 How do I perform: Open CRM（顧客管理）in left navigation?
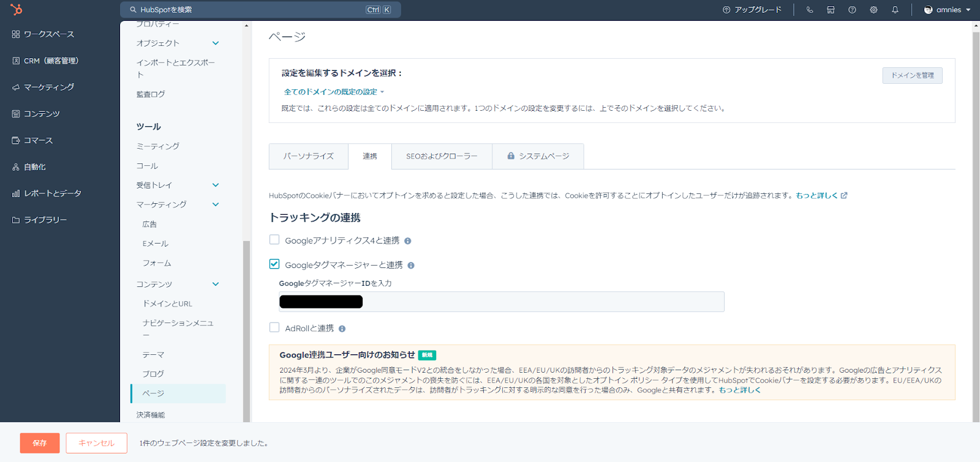coord(45,61)
